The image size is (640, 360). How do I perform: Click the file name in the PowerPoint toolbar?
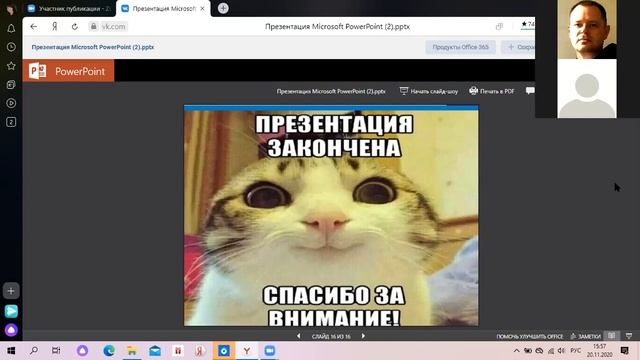[331, 91]
